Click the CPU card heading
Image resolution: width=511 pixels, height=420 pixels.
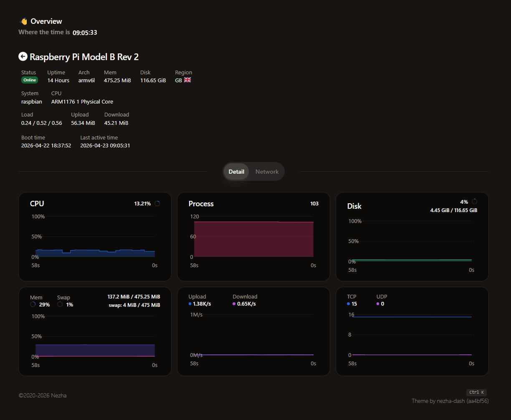[37, 204]
